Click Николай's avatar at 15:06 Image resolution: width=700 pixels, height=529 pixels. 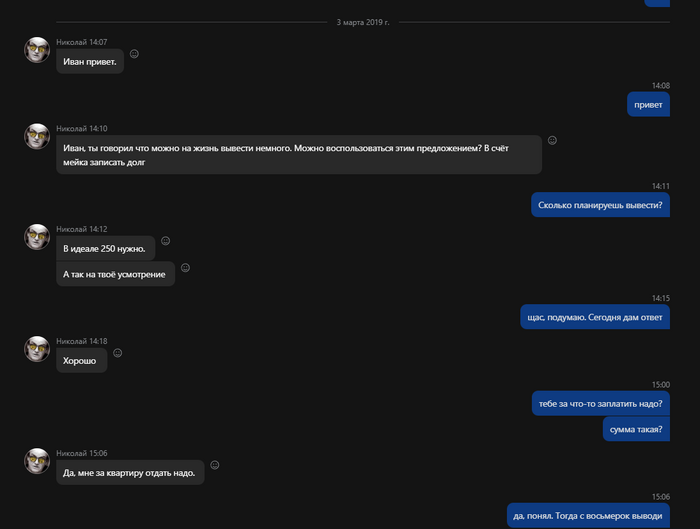click(37, 460)
